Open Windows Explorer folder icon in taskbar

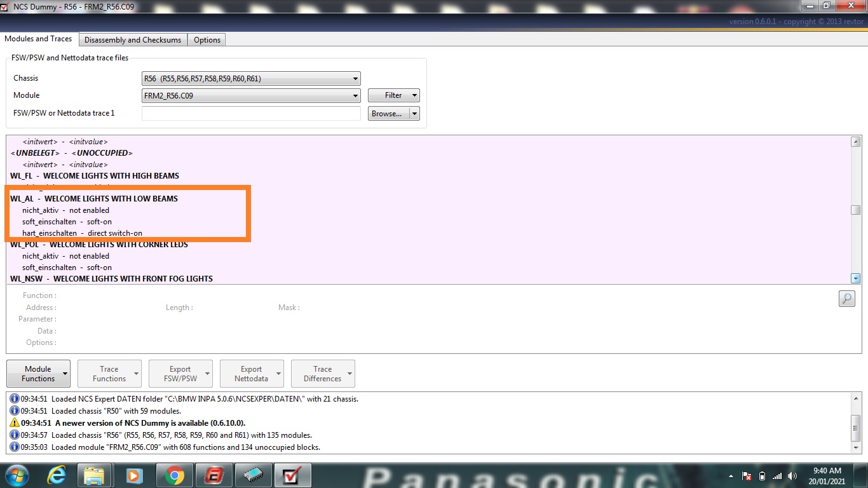click(95, 475)
